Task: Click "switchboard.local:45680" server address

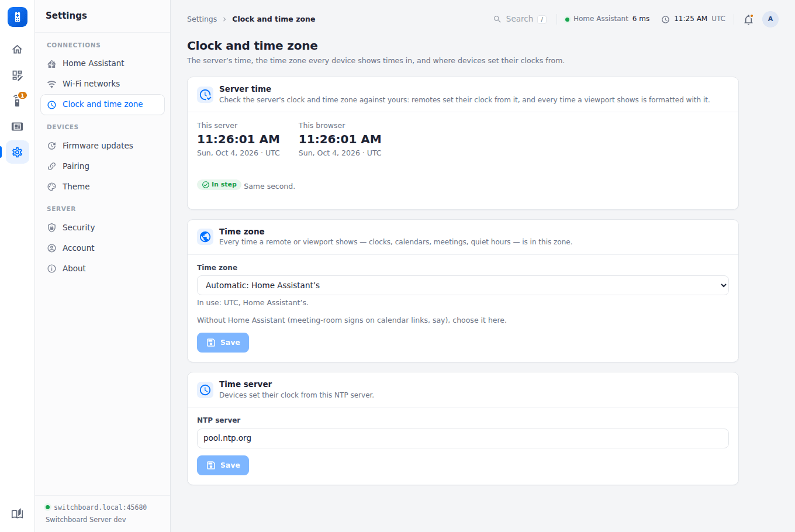Action: [x=101, y=507]
